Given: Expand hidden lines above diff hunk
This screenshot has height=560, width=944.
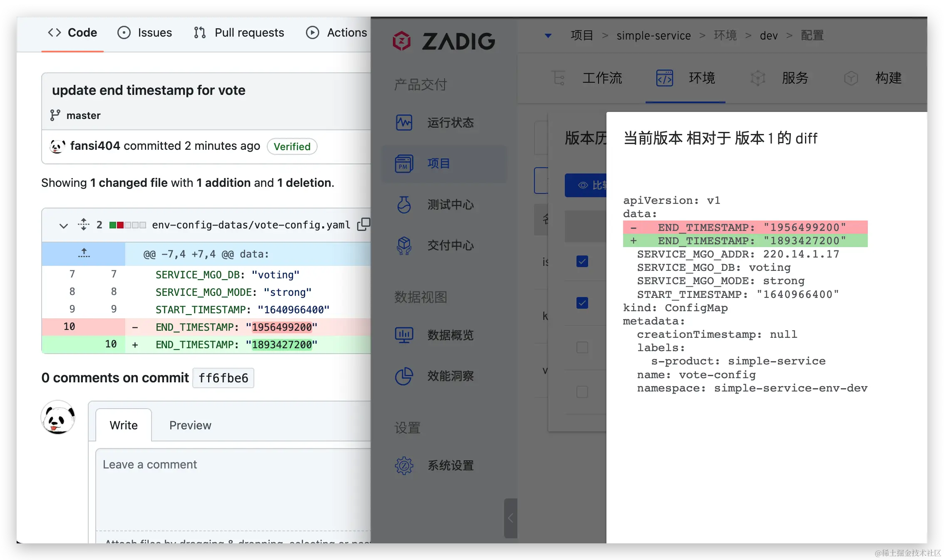Looking at the screenshot, I should pos(84,253).
